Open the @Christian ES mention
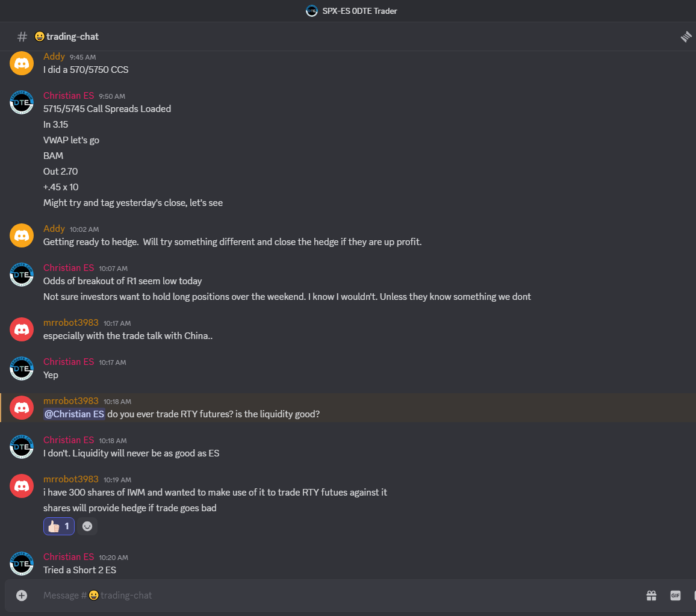This screenshot has height=616, width=696. (74, 414)
